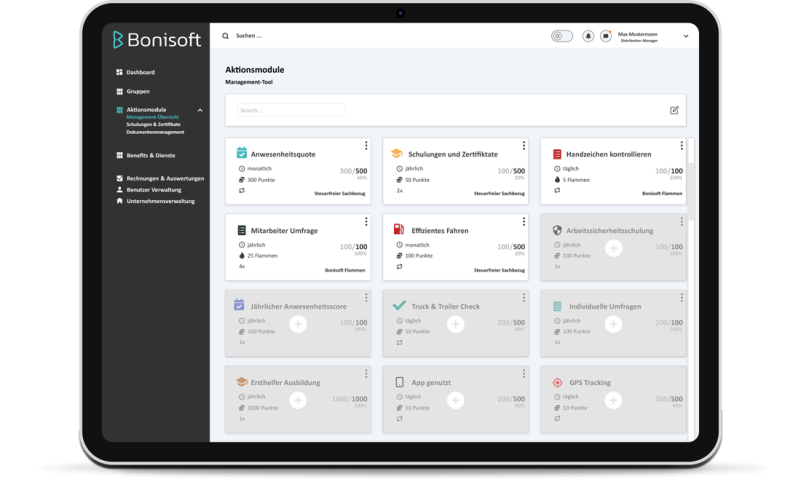The image size is (800, 484).
Task: Open Dashboard from the sidebar
Action: pos(140,72)
